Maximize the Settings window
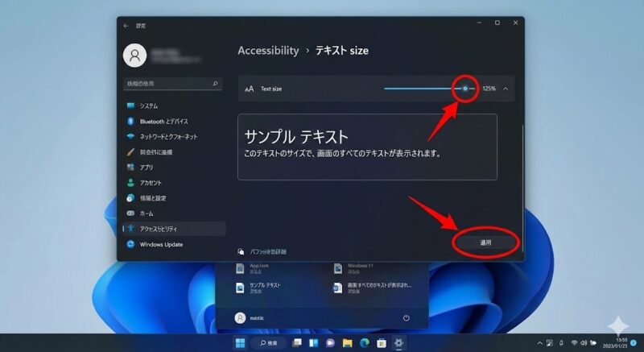The image size is (644, 352). 497,23
